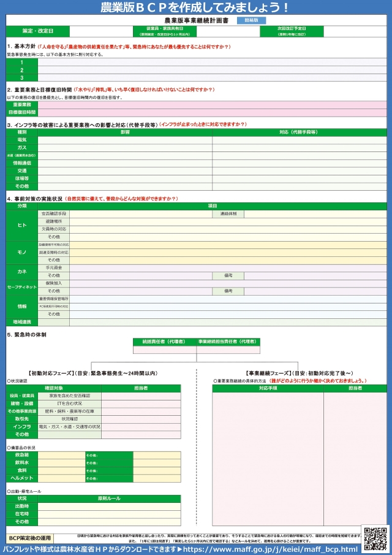Select the セーフティネット category cell
Screen dimensions: 392x555
(22, 288)
